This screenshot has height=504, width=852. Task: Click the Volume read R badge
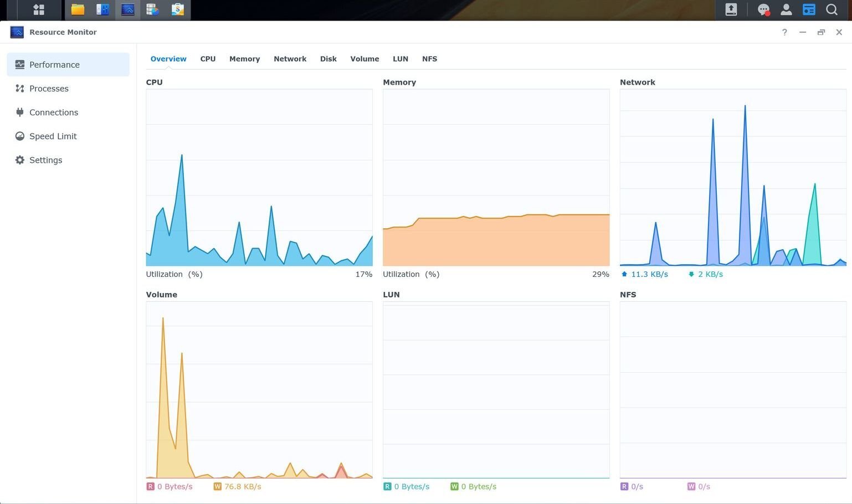[x=150, y=486]
